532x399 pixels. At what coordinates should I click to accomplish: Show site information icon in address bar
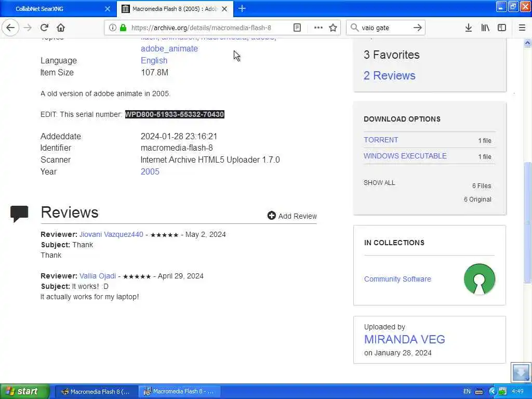tap(112, 28)
